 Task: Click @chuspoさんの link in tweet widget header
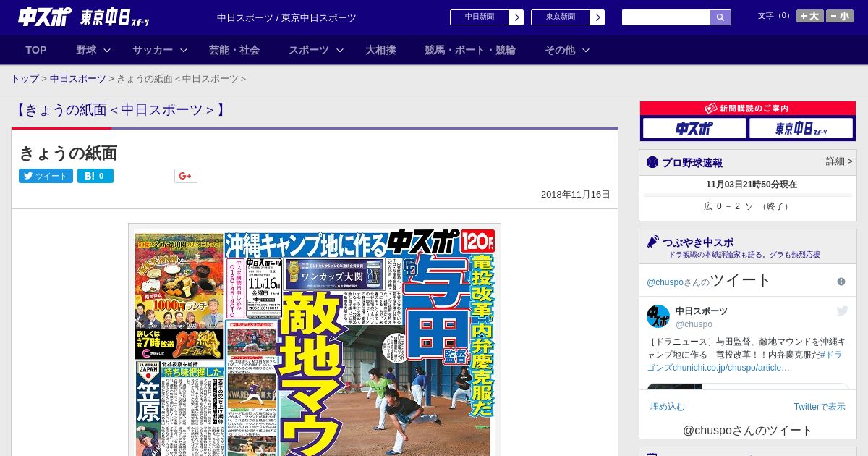point(678,282)
